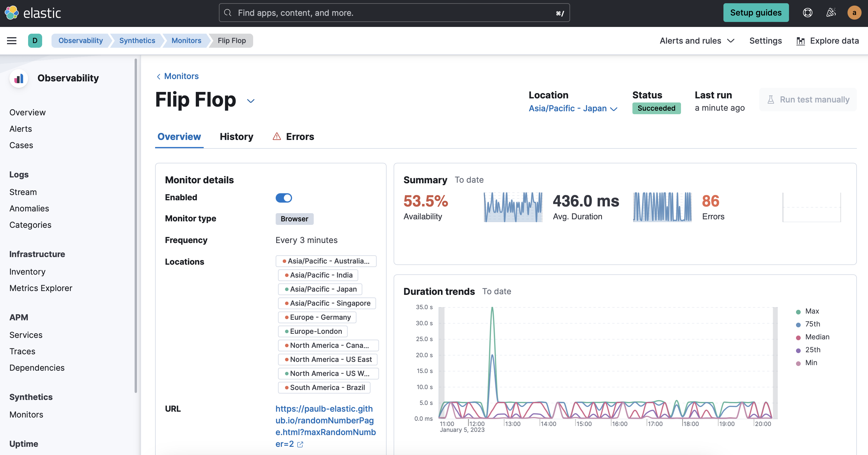
Task: Click the user avatar icon
Action: (x=854, y=13)
